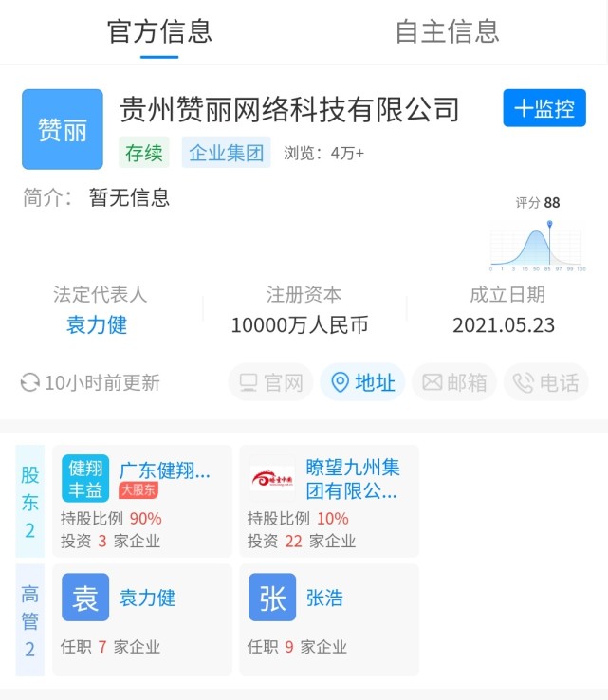Screen dimensions: 608x700
Task: Open shareholder 广东健翔... link
Action: tap(165, 470)
